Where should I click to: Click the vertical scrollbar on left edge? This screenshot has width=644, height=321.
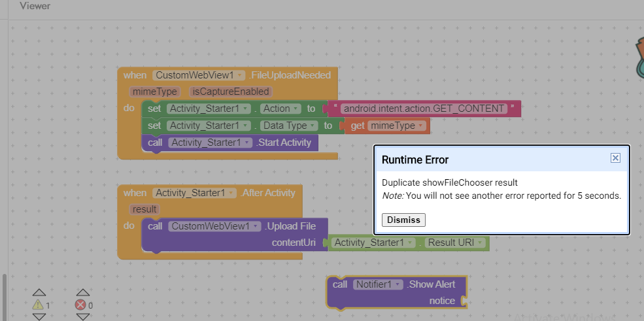(4, 294)
